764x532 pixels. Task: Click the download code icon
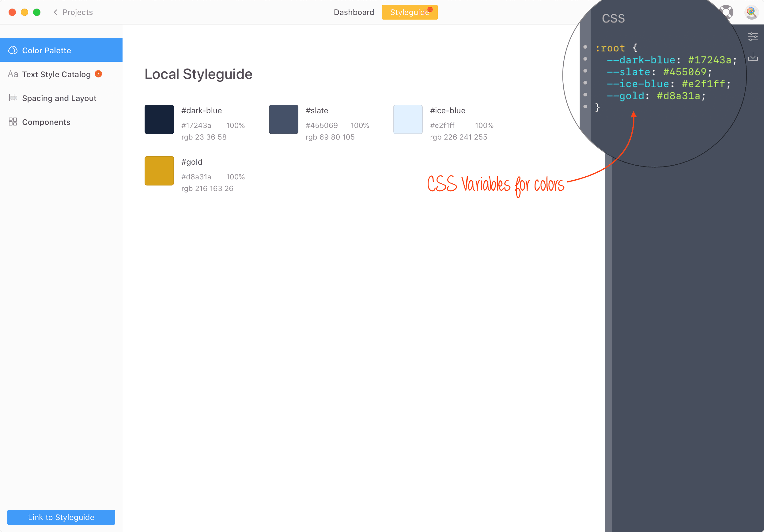(753, 56)
